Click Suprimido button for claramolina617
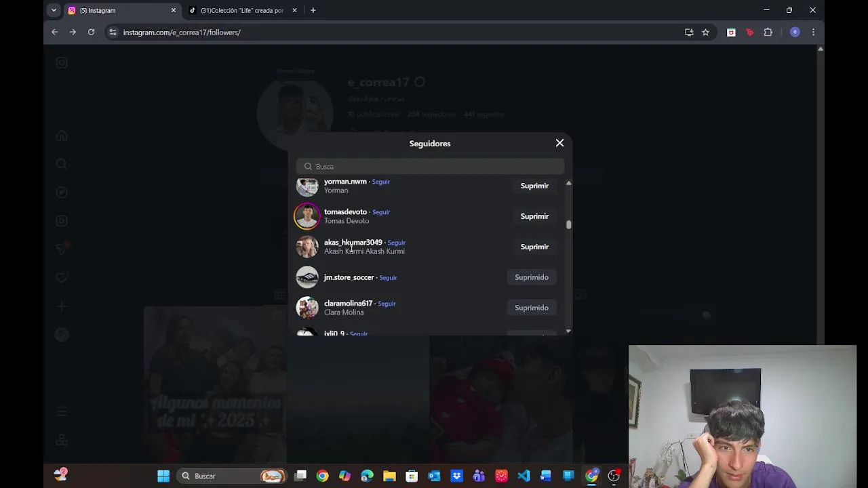The image size is (868, 488). tap(532, 308)
